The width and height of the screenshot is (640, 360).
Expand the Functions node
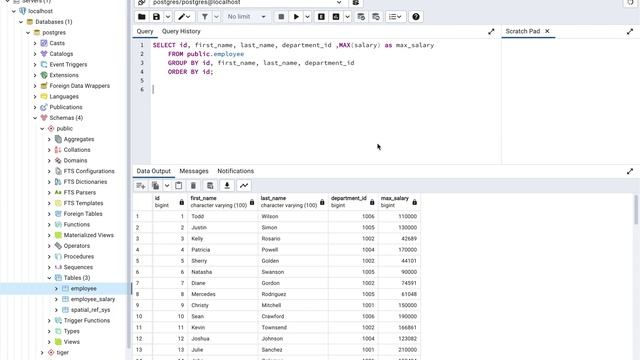tap(49, 224)
